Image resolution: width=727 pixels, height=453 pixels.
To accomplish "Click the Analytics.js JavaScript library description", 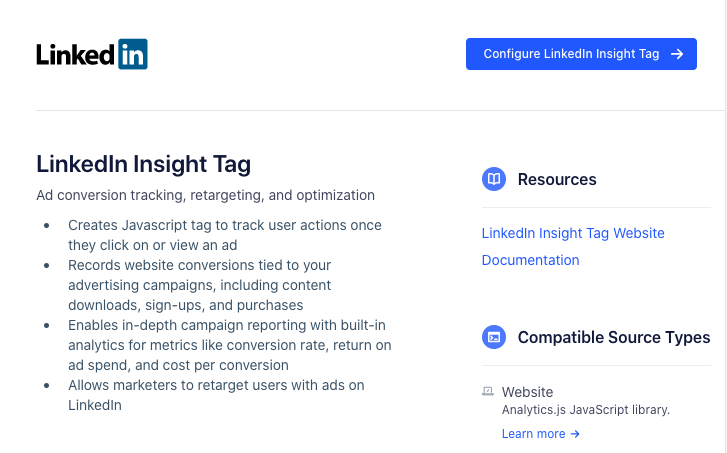I will (x=585, y=409).
